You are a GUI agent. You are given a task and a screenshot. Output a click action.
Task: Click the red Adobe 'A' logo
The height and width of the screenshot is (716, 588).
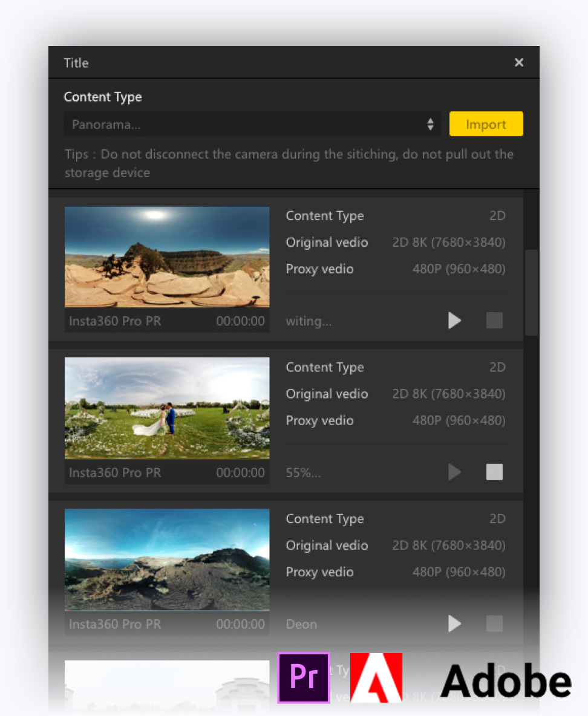[x=376, y=678]
